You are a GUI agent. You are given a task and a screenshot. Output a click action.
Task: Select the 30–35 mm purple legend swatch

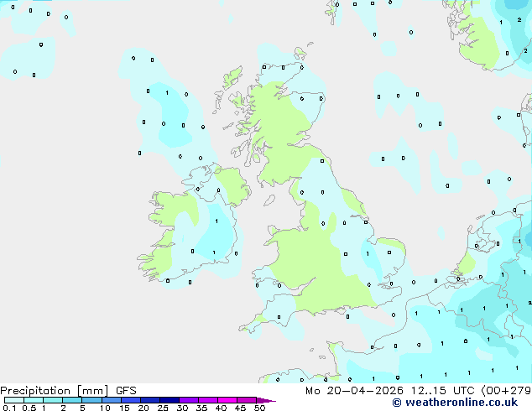coord(189,400)
